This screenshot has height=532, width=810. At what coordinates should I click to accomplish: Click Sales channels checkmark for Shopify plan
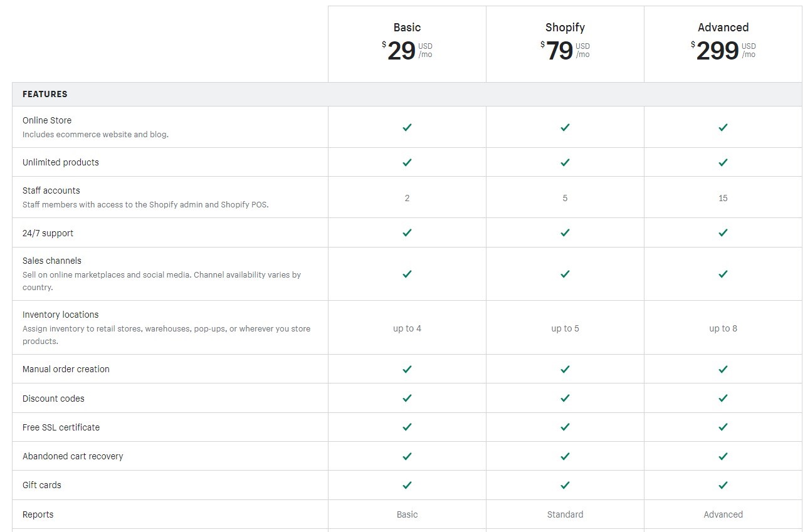pyautogui.click(x=565, y=274)
